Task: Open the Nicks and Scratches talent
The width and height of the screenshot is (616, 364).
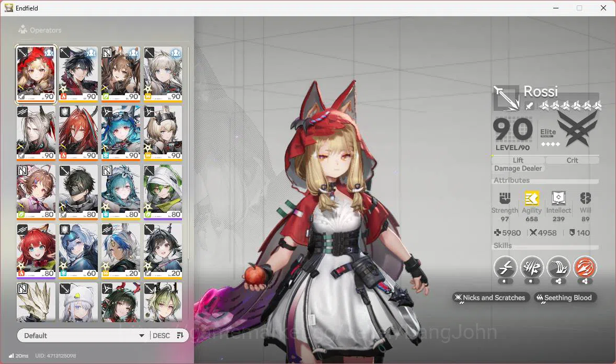Action: click(491, 298)
